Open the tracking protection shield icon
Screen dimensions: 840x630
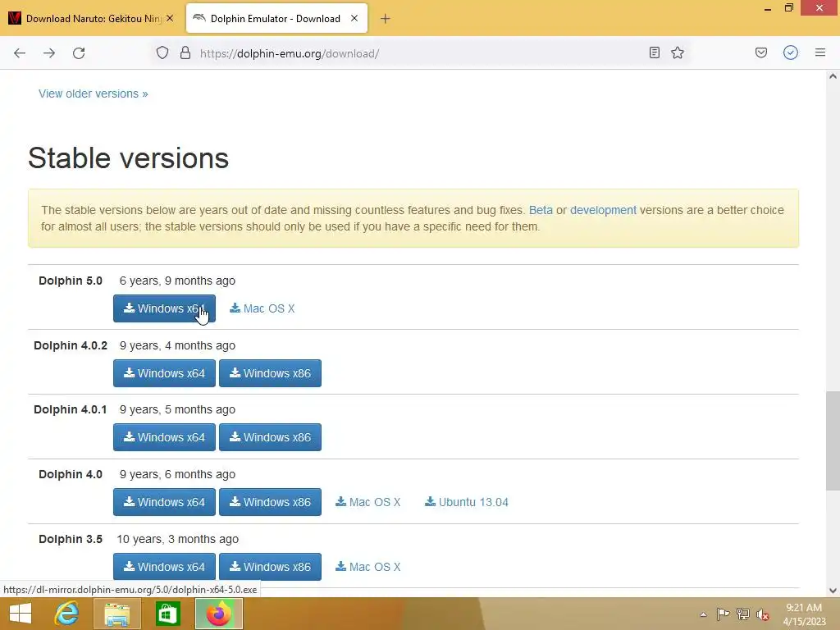(162, 53)
